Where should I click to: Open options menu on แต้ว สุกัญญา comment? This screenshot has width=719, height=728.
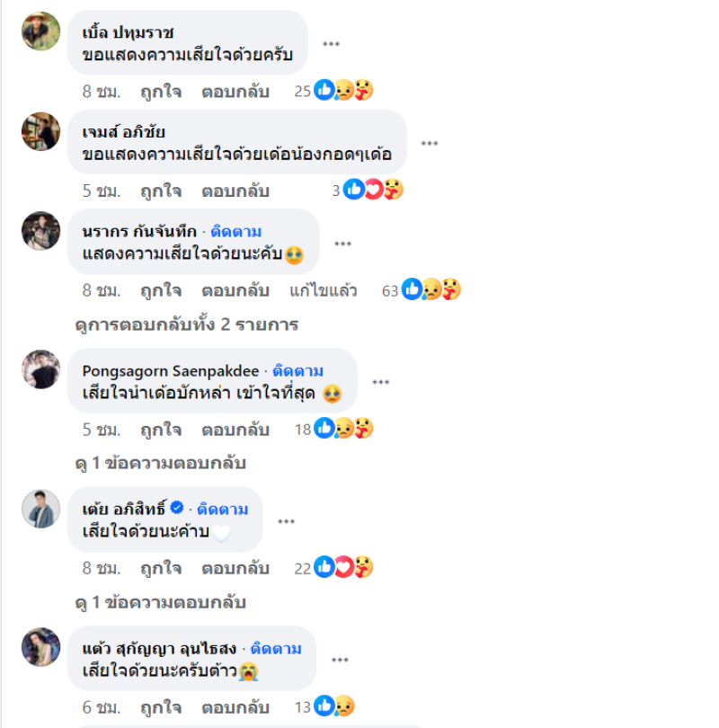(x=340, y=660)
